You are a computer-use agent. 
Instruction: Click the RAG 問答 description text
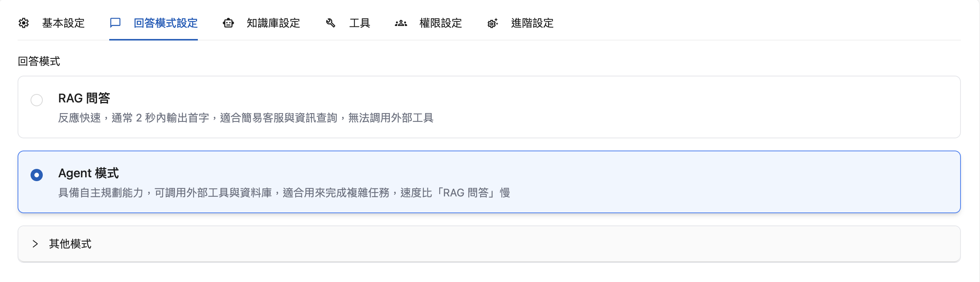pos(246,118)
